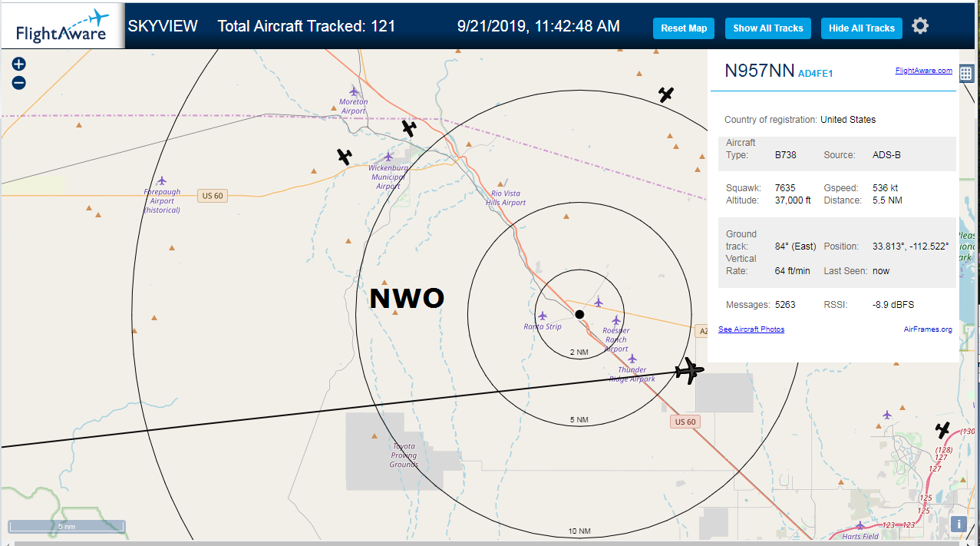Screen dimensions: 980x546
Task: Click the RSSI value -8.9 dBFS
Action: [x=893, y=305]
